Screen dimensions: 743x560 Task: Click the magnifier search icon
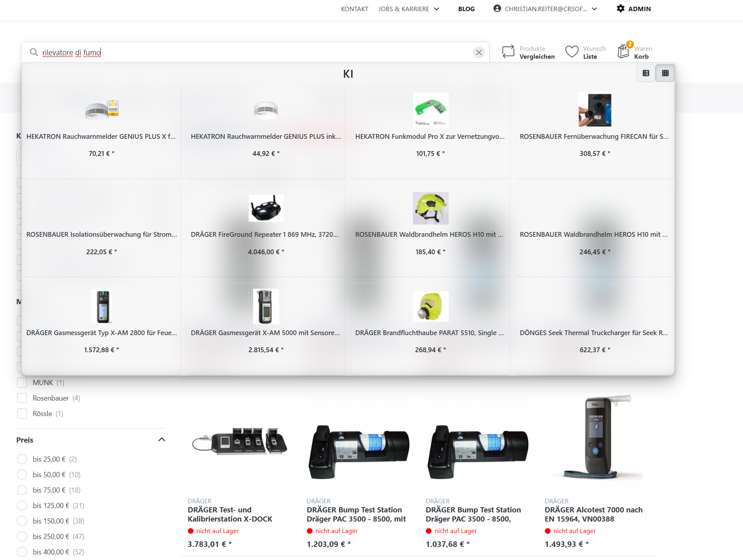pyautogui.click(x=34, y=52)
